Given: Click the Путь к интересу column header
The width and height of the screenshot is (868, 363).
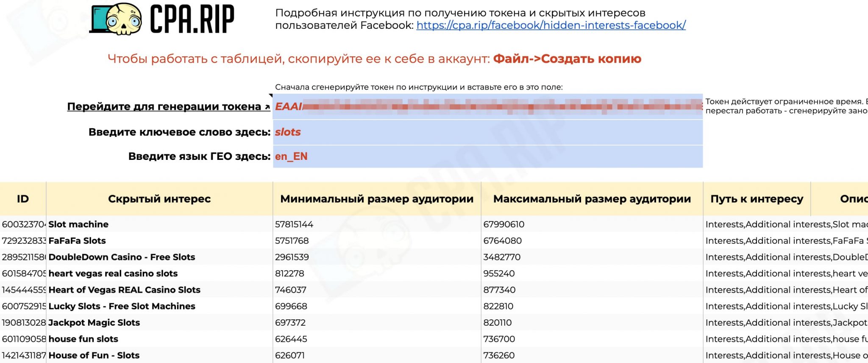Looking at the screenshot, I should pyautogui.click(x=757, y=199).
